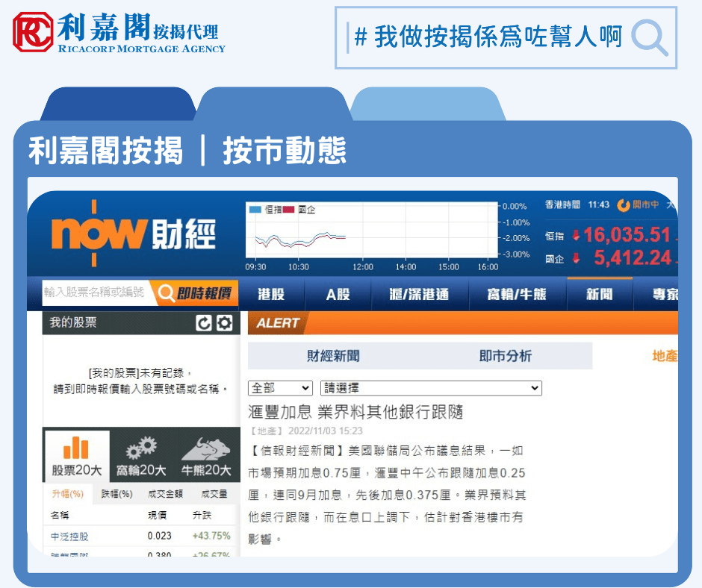Viewport: 702px width, 588px height.
Task: Click the 即時報價 search button
Action: click(x=195, y=293)
